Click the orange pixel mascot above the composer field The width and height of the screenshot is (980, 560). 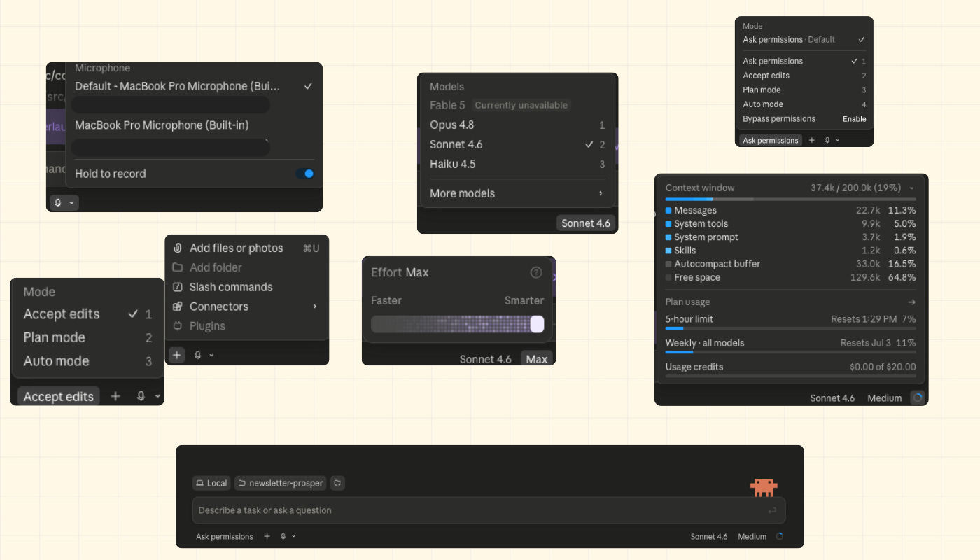click(764, 487)
